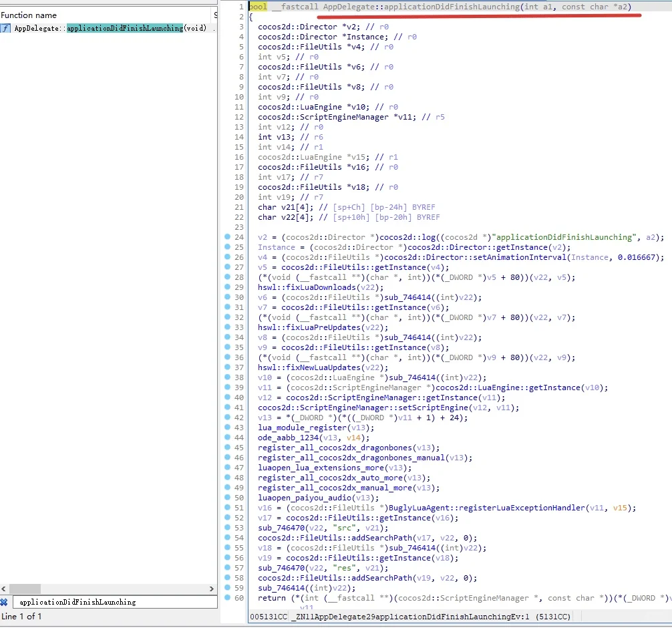Click cocos2d::Director::setAnimationInterval call
The height and width of the screenshot is (628, 672).
coord(476,257)
